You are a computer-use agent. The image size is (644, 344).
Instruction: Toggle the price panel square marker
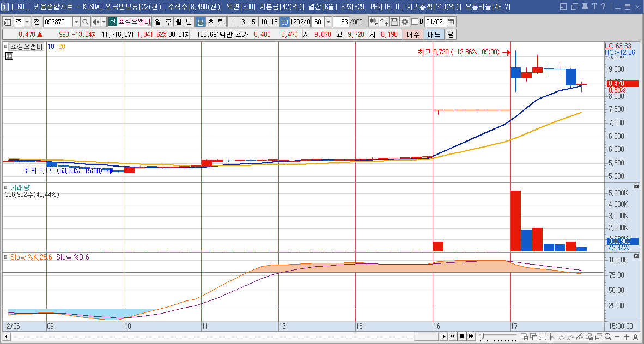pos(6,46)
